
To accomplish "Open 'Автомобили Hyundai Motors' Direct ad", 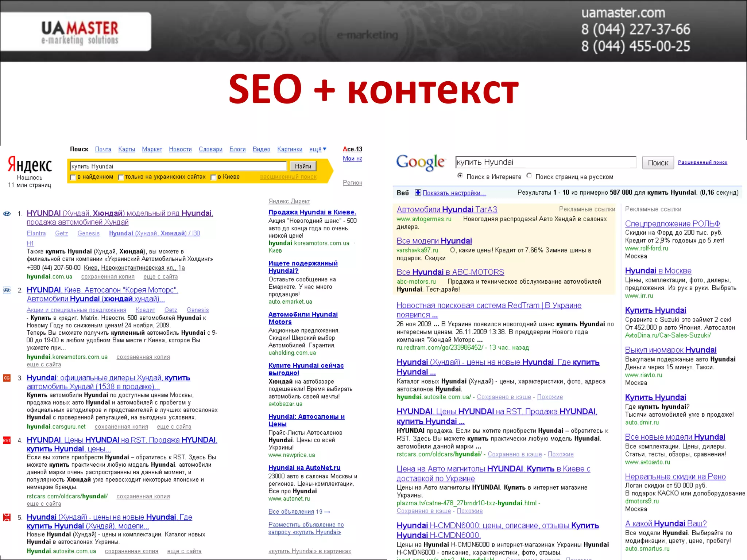I will (x=303, y=318).
